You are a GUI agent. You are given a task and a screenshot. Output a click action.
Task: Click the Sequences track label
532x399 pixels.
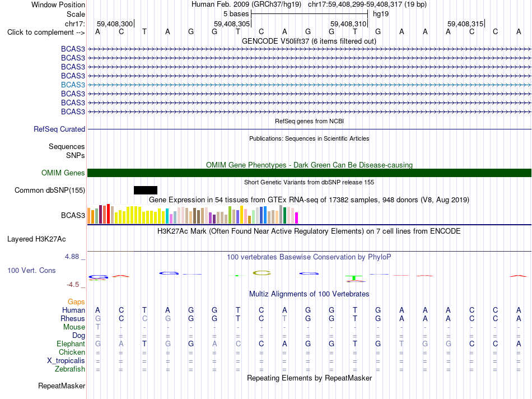[x=67, y=146]
